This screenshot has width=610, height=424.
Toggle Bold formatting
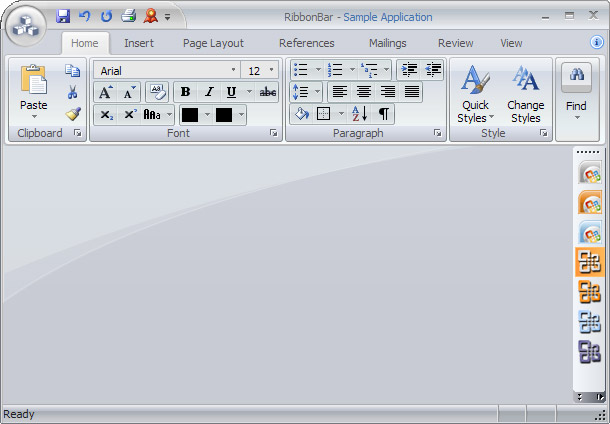click(186, 92)
